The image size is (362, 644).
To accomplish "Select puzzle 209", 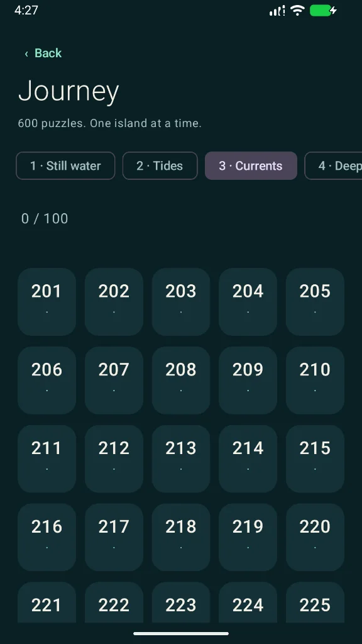I will (248, 380).
